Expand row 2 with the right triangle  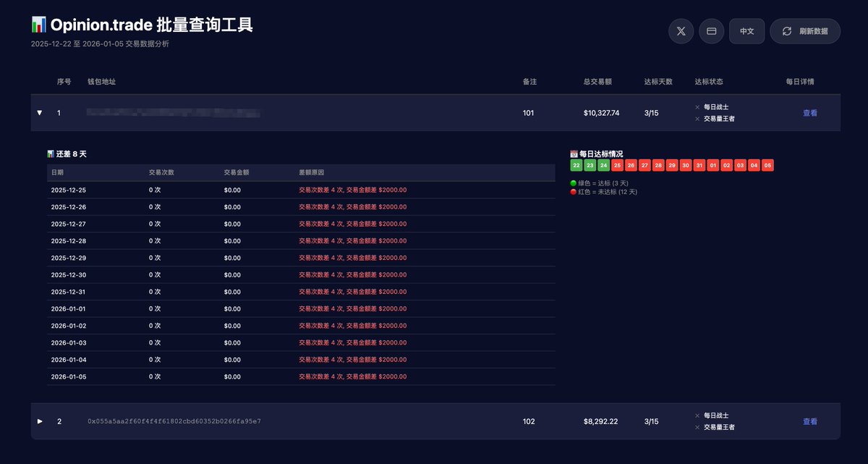pos(40,421)
